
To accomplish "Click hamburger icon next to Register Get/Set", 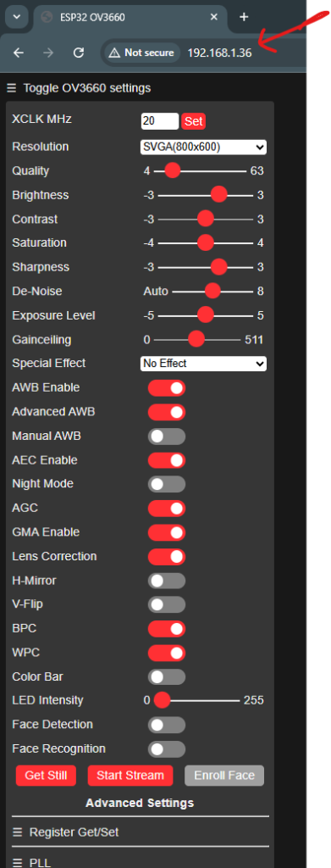I will pyautogui.click(x=18, y=832).
